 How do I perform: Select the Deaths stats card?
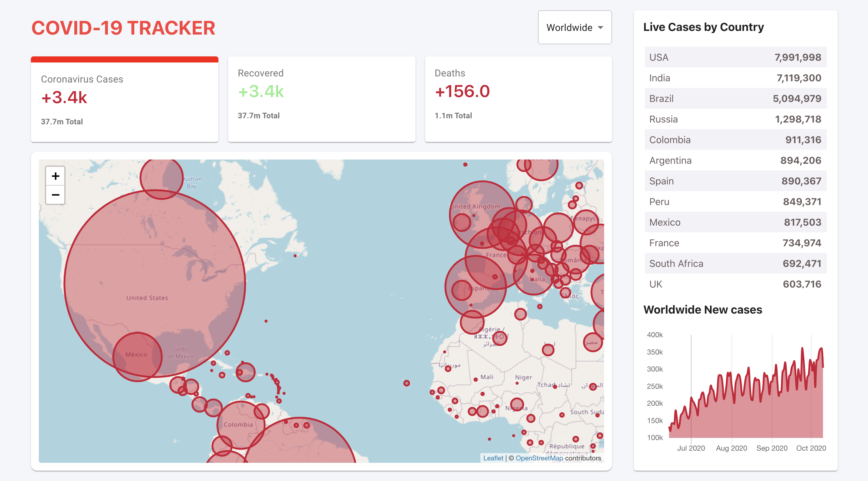pos(518,99)
